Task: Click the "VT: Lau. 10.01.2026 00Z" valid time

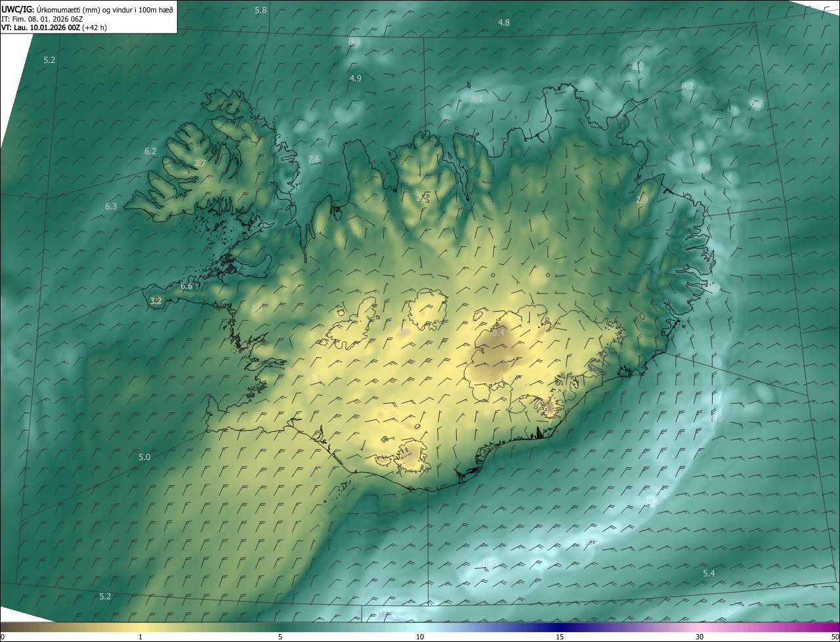Action: [x=41, y=28]
